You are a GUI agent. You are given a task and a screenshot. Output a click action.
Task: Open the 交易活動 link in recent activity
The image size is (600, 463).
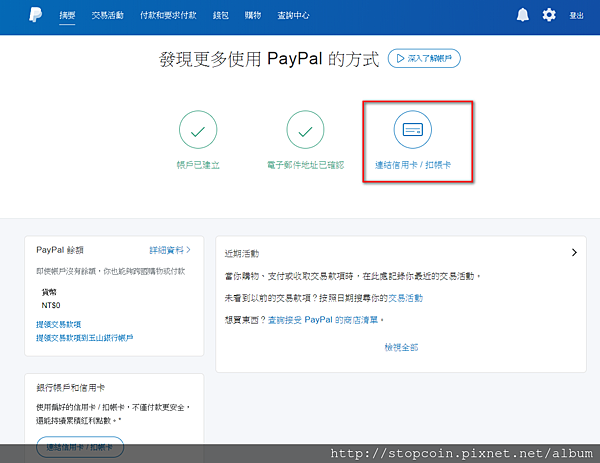tap(406, 298)
